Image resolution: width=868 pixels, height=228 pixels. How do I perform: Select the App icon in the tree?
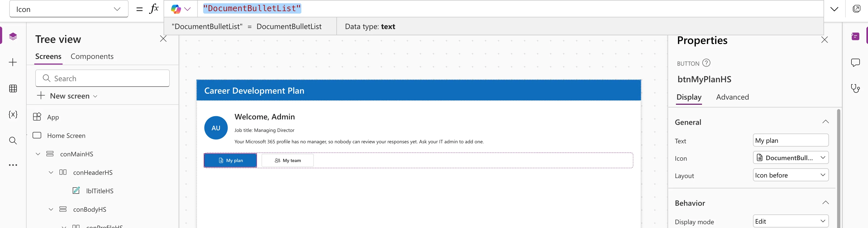(37, 117)
